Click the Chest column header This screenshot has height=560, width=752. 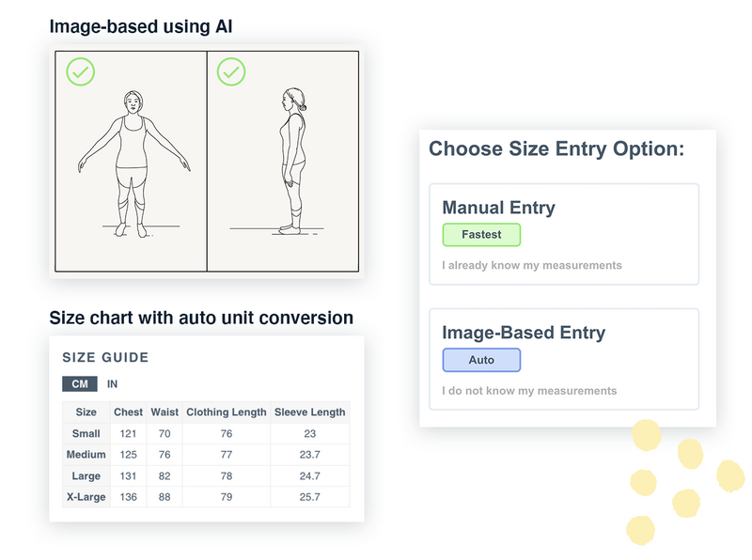point(129,412)
